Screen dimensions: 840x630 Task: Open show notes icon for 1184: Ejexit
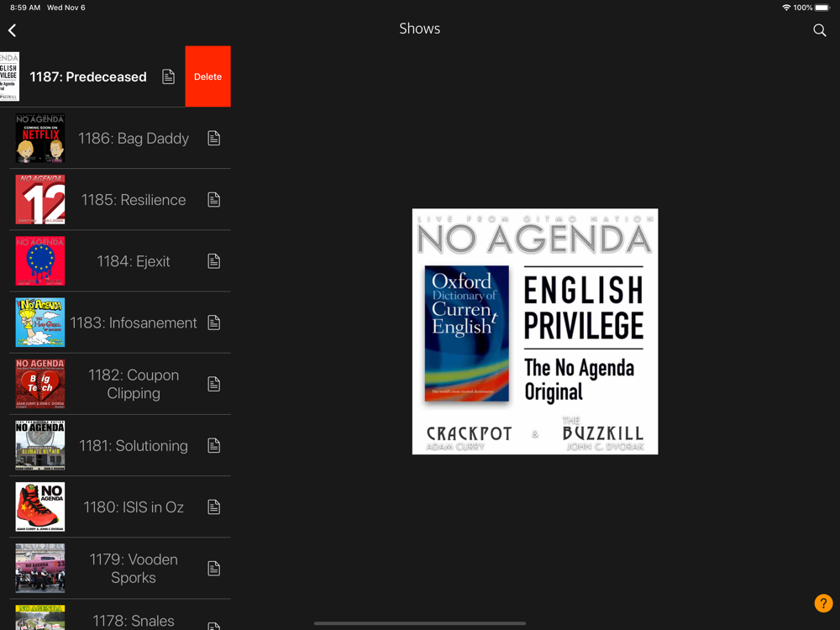213,261
